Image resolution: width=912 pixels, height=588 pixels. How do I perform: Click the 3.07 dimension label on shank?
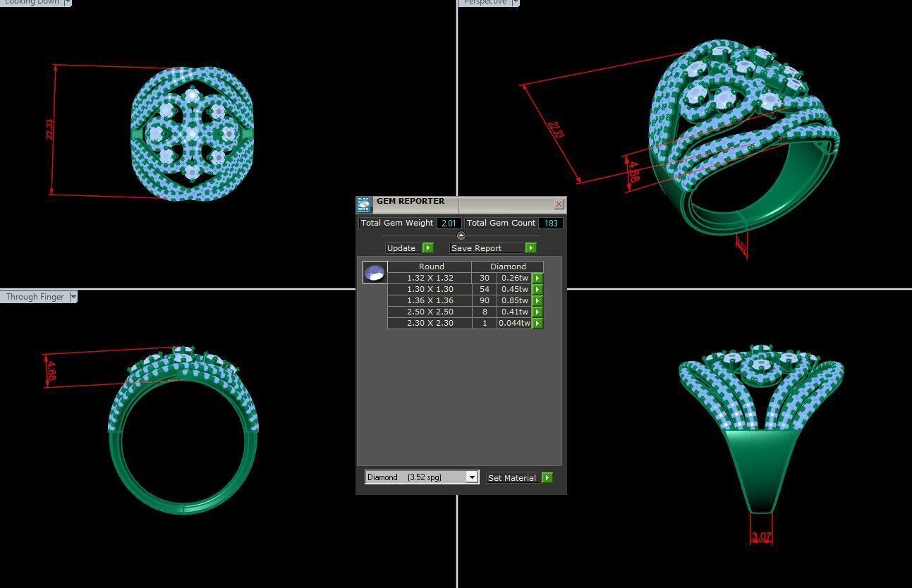point(762,537)
